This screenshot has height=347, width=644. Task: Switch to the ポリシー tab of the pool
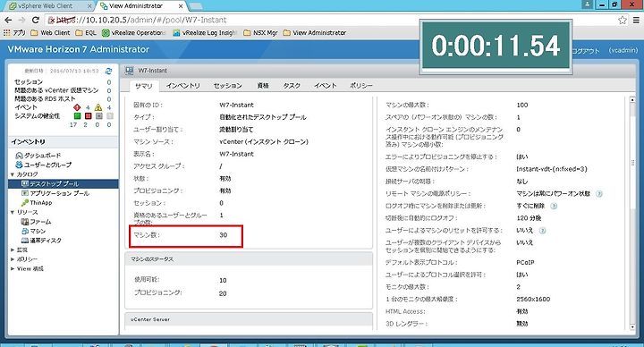[361, 86]
